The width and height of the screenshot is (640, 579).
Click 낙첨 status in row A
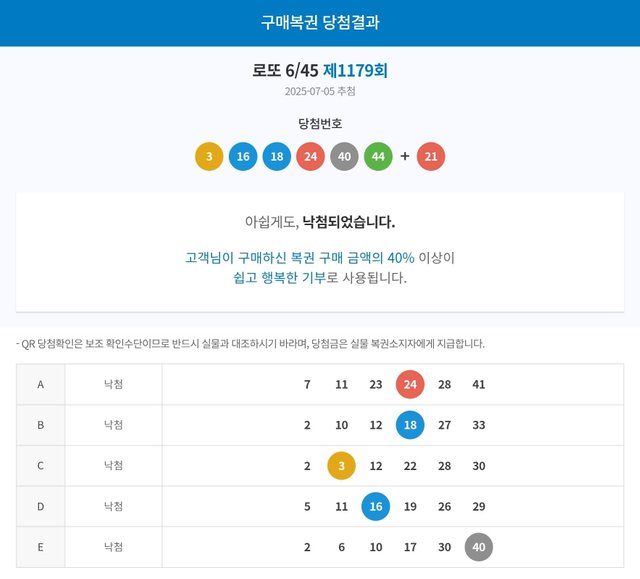click(113, 384)
